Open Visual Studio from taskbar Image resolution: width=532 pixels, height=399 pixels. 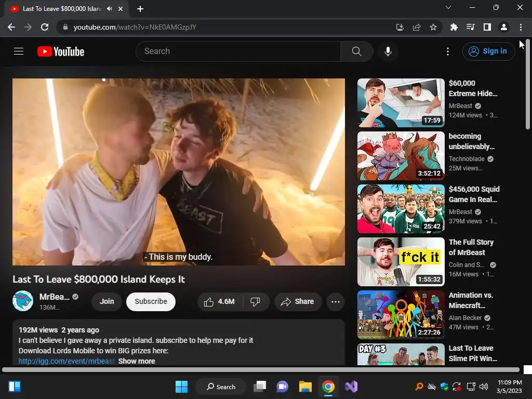click(x=351, y=387)
